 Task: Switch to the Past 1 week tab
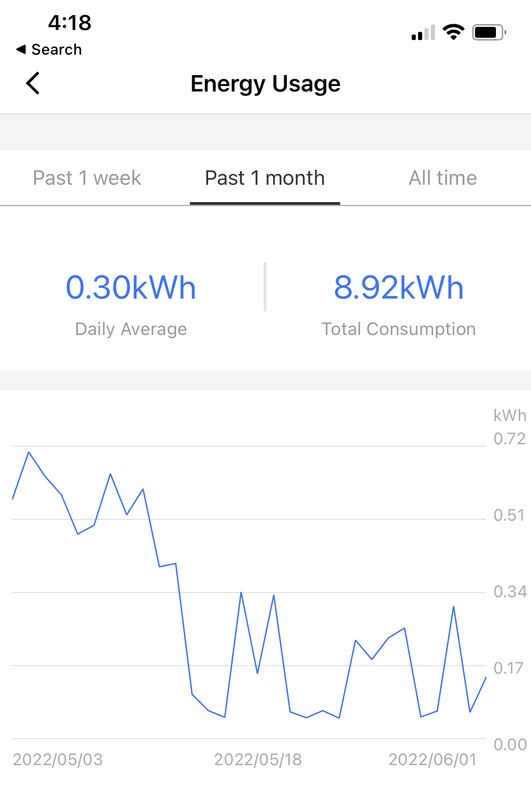click(87, 178)
